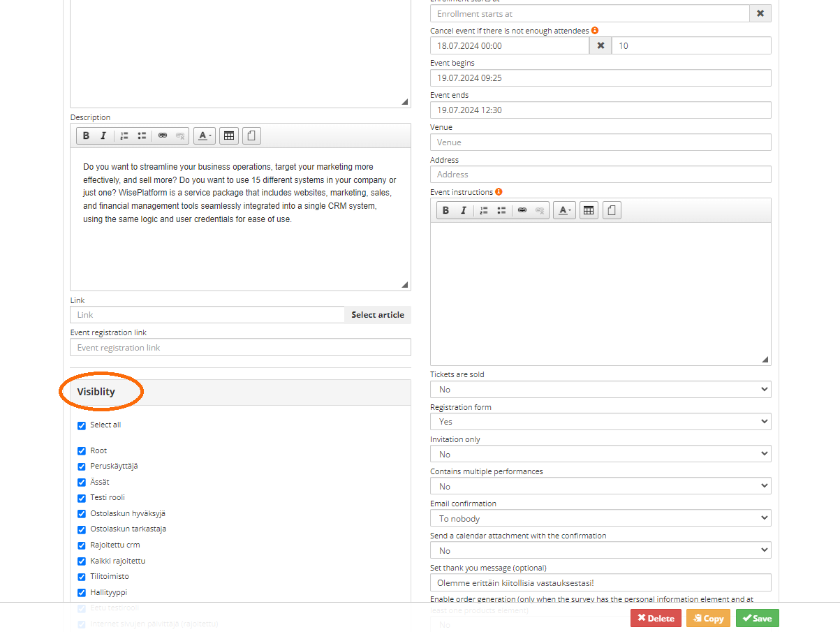Open the Registration form dropdown
This screenshot has height=632, width=840.
coord(600,421)
